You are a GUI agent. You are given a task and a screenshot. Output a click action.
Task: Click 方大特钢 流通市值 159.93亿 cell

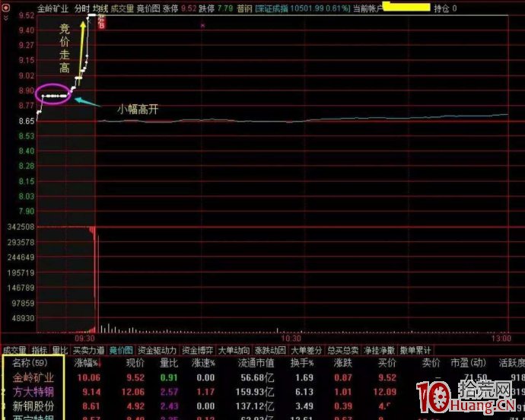[255, 392]
